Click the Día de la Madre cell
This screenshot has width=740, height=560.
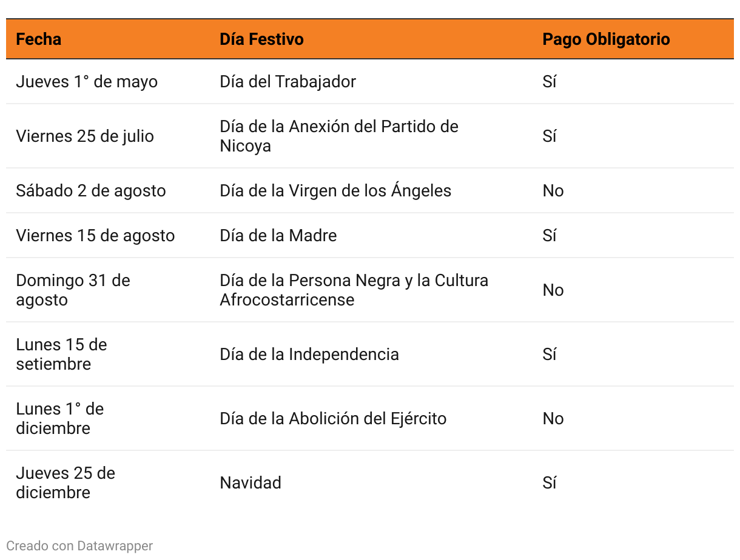coord(278,236)
